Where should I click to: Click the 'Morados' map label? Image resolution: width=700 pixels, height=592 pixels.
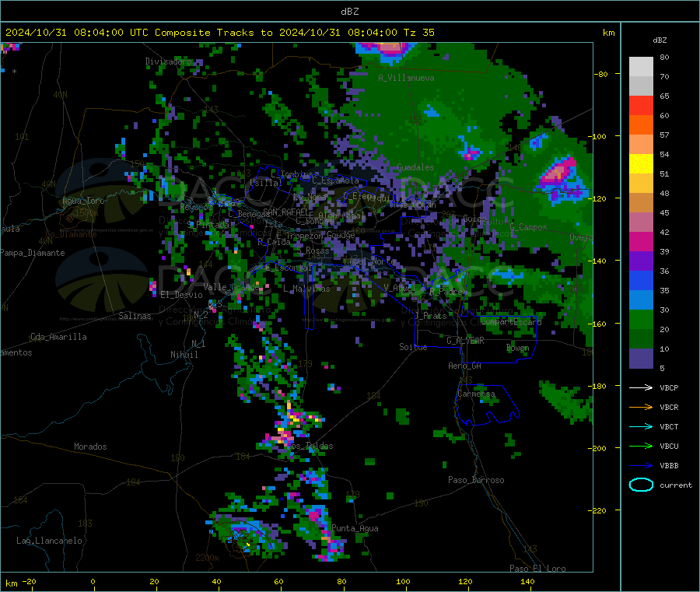90,447
